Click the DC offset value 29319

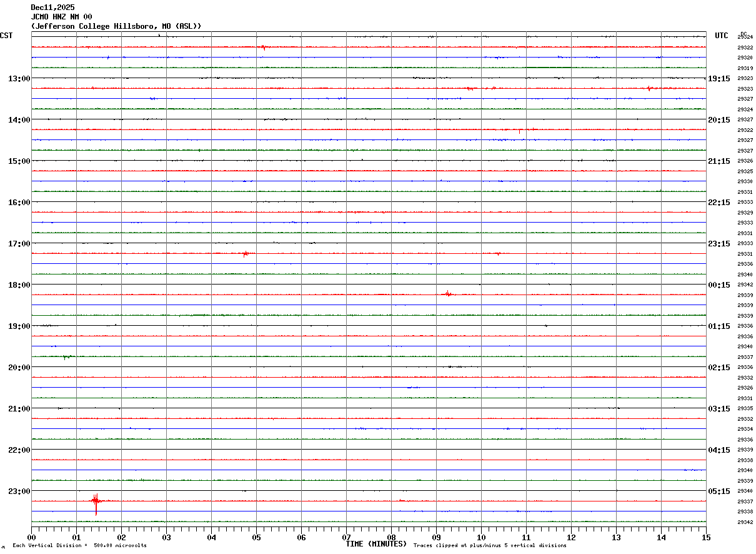tap(745, 68)
